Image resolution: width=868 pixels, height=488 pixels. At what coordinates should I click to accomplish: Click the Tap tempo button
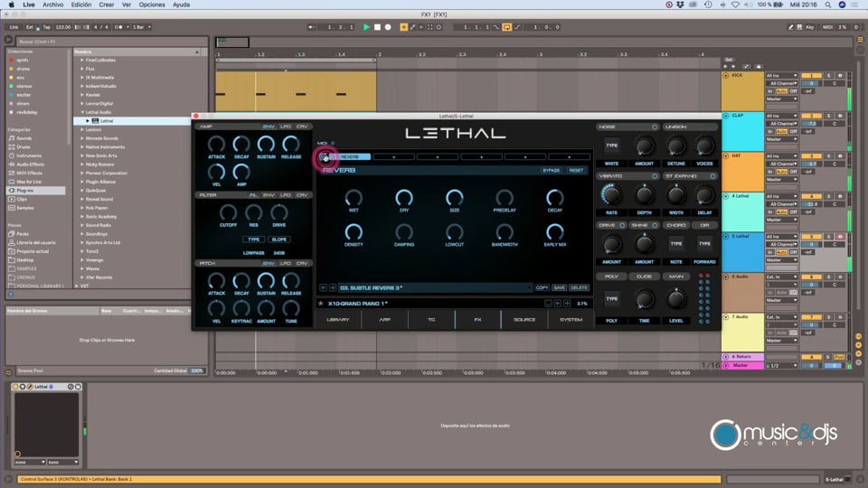[46, 26]
